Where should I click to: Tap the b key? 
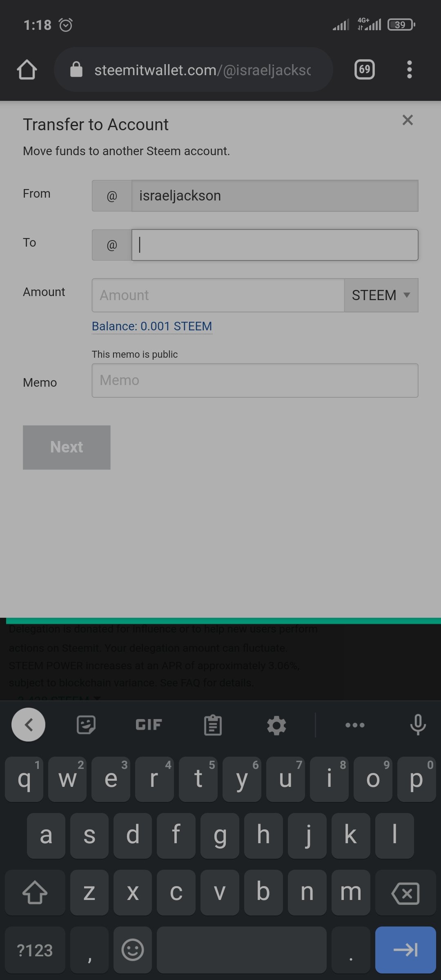[x=263, y=892]
